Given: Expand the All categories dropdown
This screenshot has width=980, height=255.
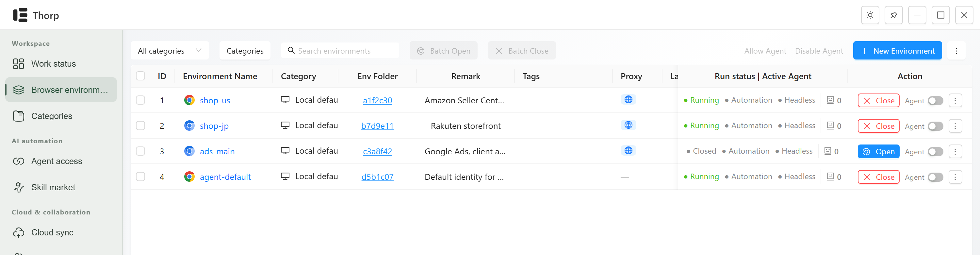Looking at the screenshot, I should [x=170, y=51].
